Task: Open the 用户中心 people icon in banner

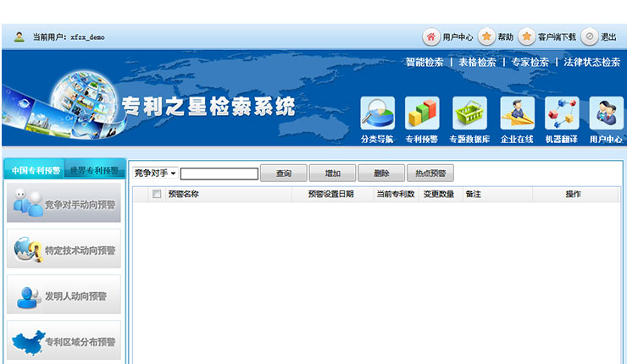Action: (606, 113)
